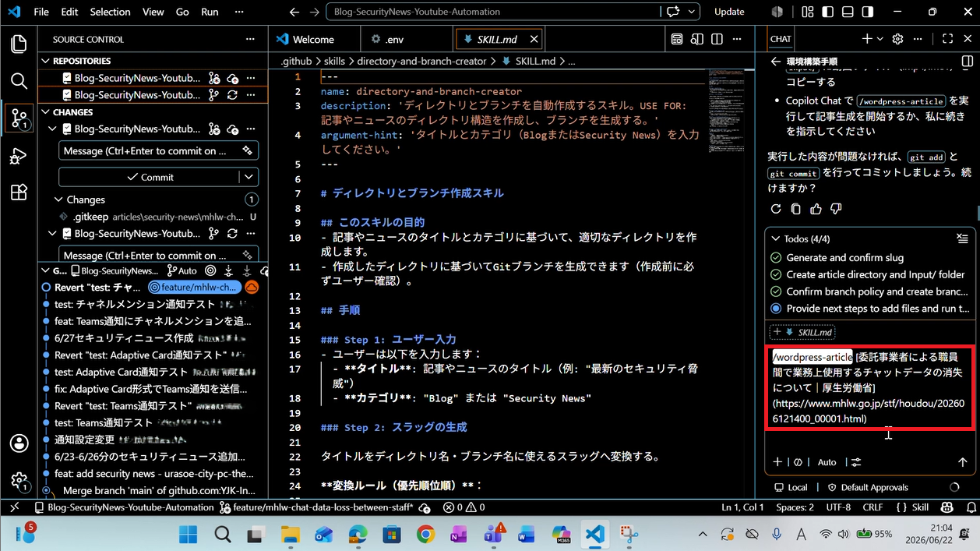
Task: Toggle Secondary Side Bar layout
Action: click(x=867, y=12)
